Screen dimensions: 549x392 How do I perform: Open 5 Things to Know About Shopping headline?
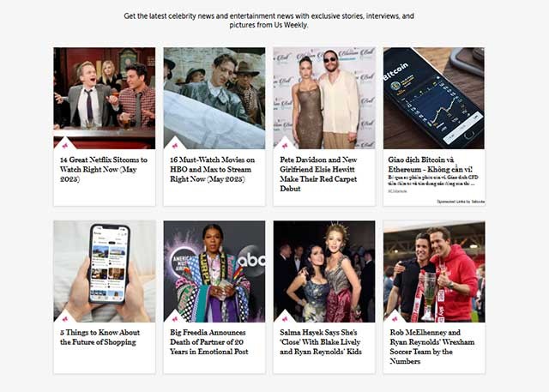pos(100,337)
